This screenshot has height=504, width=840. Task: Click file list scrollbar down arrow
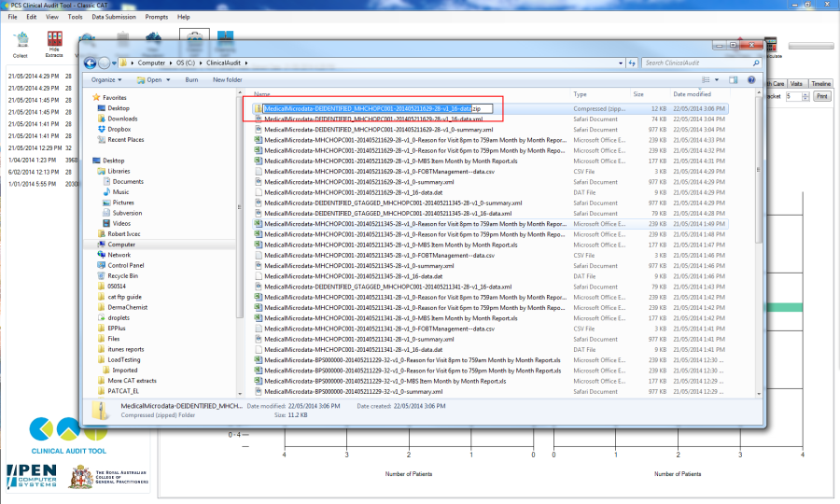pyautogui.click(x=759, y=393)
